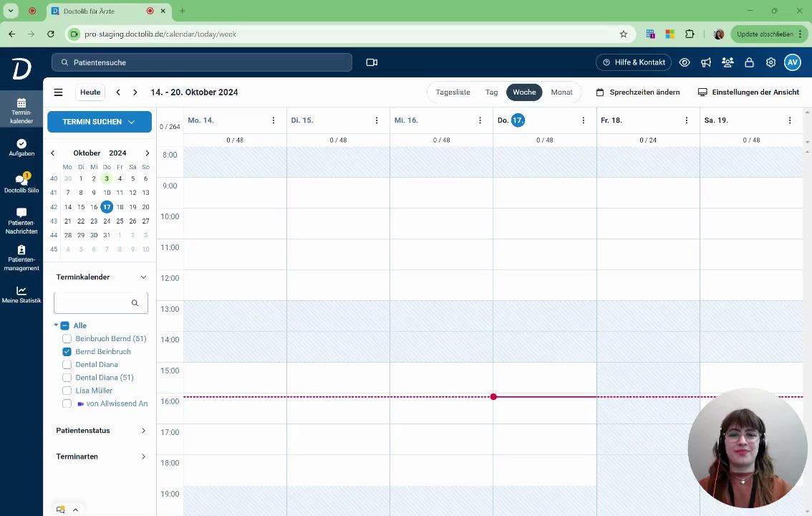Viewport: 812px width, 516px height.
Task: Open browser extensions puzzle icon
Action: coord(690,34)
